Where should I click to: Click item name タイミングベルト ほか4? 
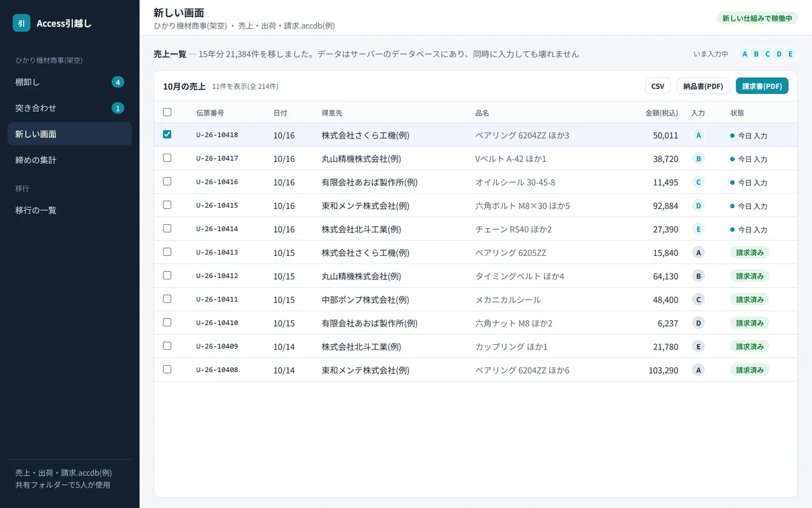[520, 276]
